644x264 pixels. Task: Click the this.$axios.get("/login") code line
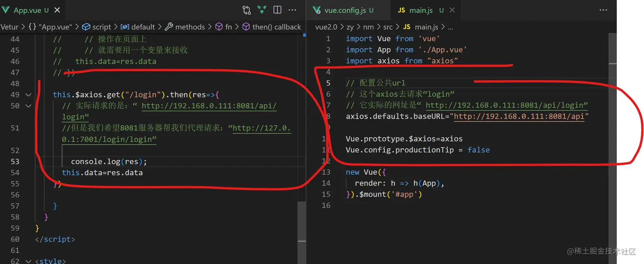coord(135,95)
